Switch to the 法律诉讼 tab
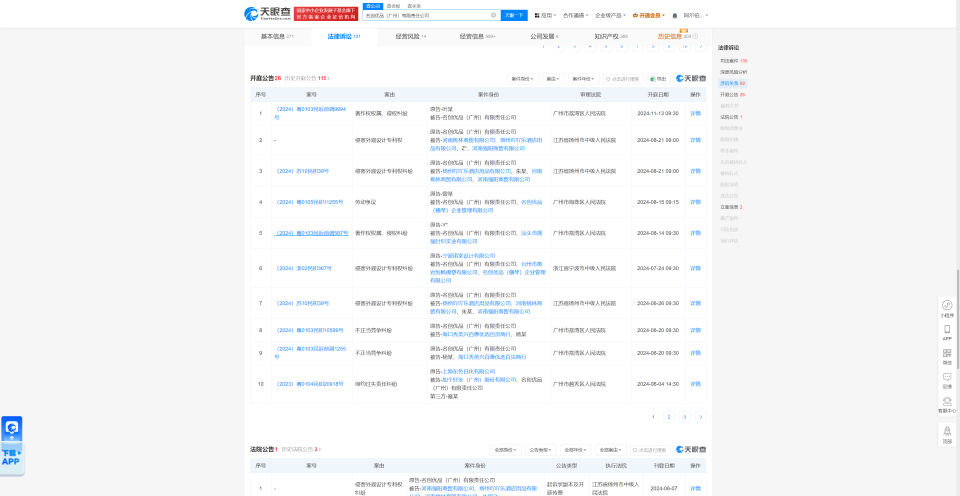The width and height of the screenshot is (960, 496). coord(343,37)
